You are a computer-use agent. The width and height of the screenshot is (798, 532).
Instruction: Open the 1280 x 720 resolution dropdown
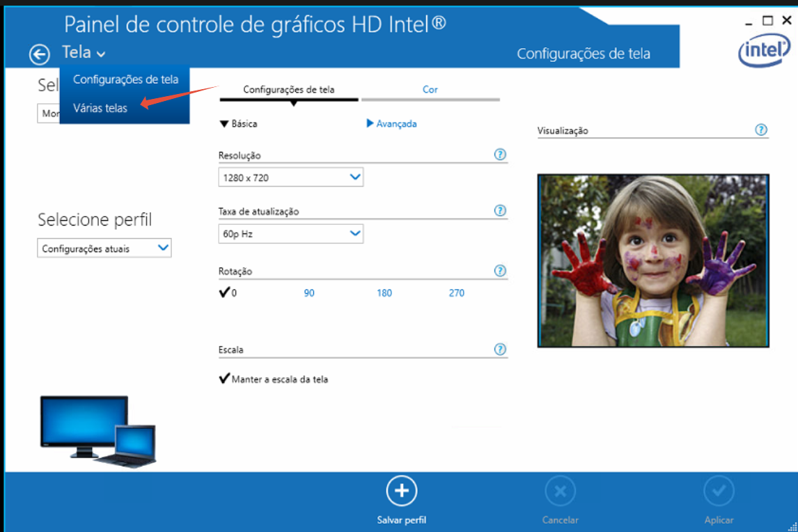(290, 177)
